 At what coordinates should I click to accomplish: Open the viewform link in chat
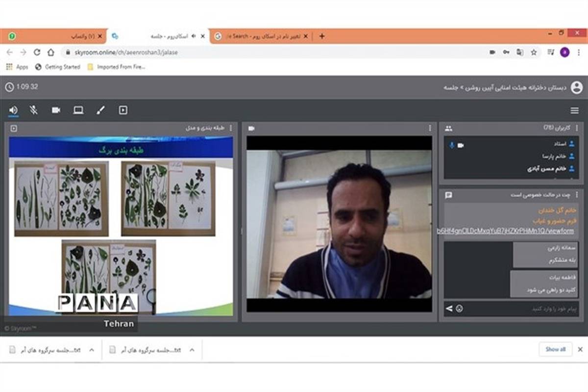click(505, 231)
